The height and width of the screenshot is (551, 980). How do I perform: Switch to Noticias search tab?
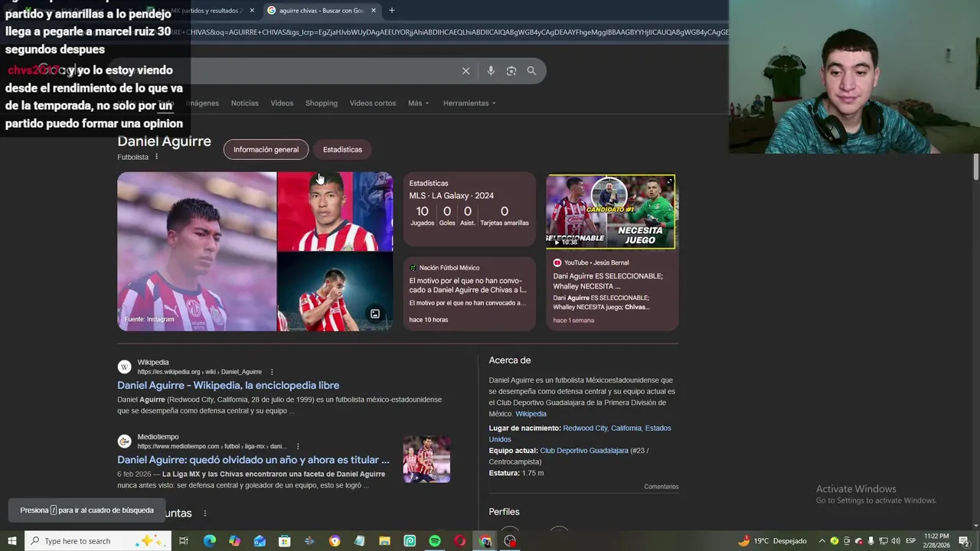(x=245, y=103)
